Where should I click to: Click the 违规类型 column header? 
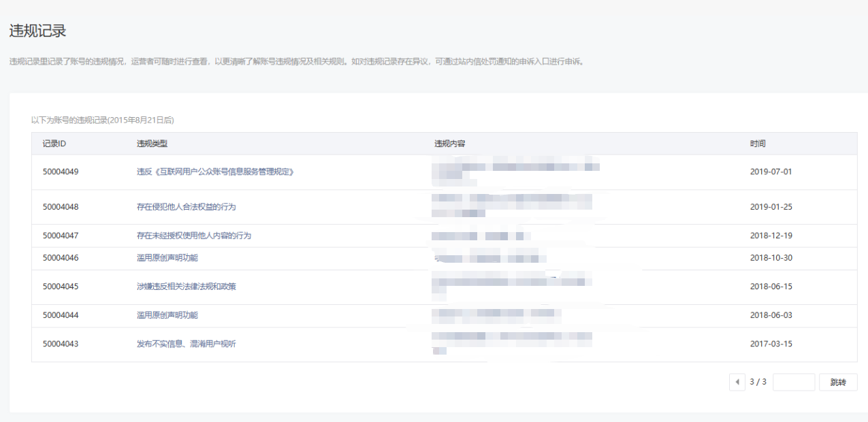[152, 144]
